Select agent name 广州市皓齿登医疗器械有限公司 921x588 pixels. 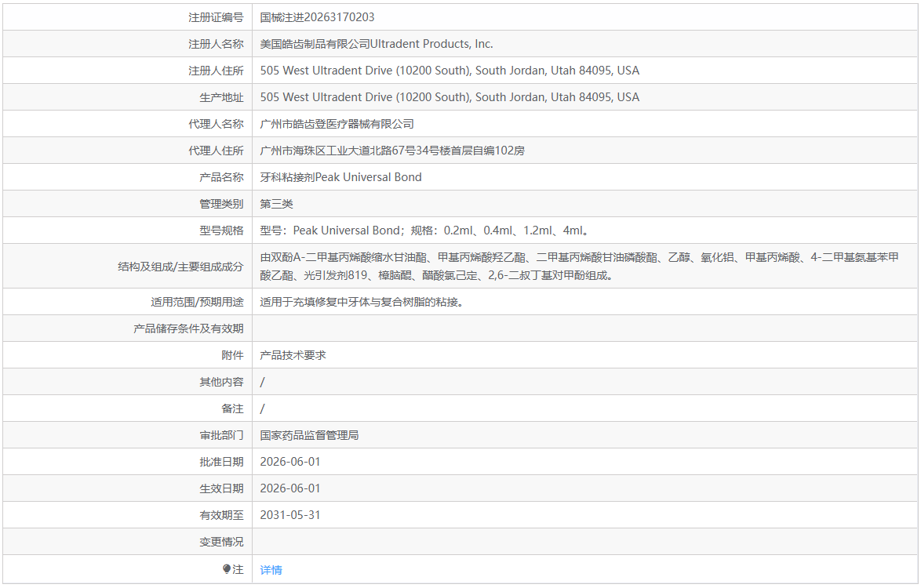[337, 124]
